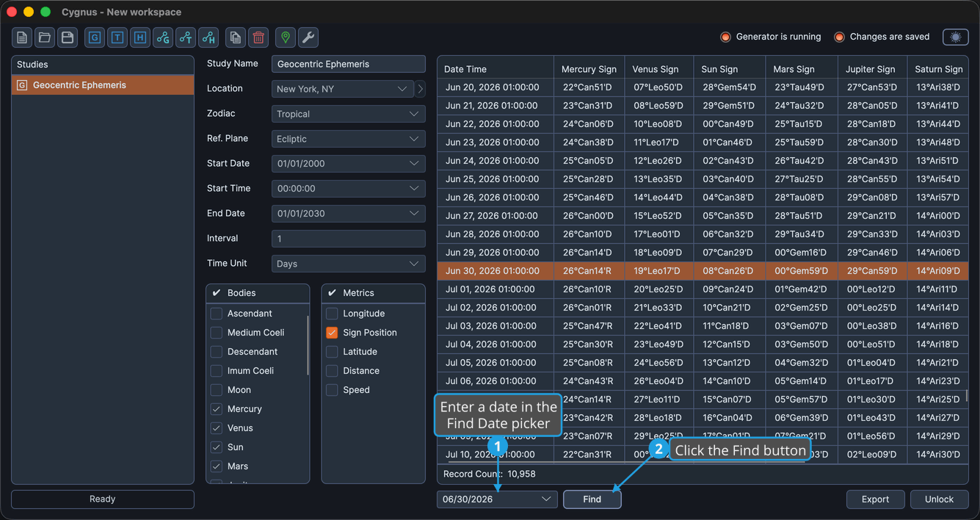The width and height of the screenshot is (980, 520).
Task: Click the Bodies list scrollbar
Action: (308, 345)
